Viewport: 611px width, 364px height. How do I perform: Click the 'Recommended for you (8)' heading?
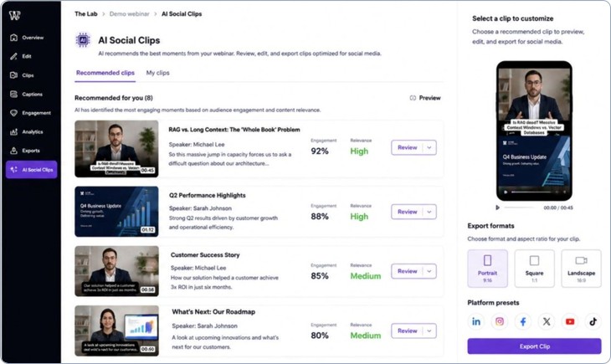[114, 98]
